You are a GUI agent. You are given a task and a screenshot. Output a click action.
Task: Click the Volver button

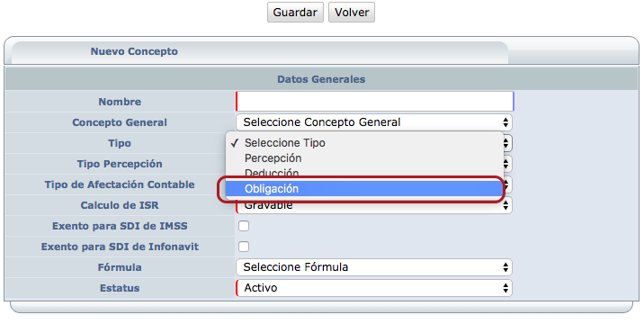pyautogui.click(x=352, y=13)
